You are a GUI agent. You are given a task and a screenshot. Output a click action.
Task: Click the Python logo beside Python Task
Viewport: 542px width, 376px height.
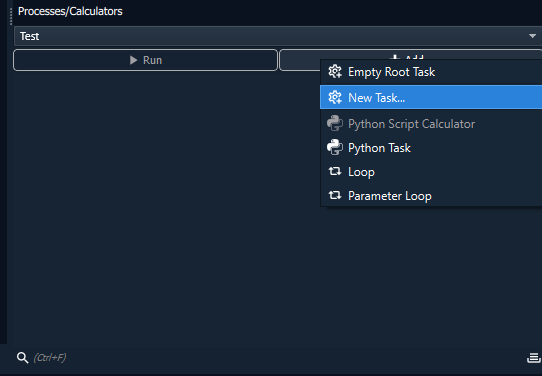335,148
